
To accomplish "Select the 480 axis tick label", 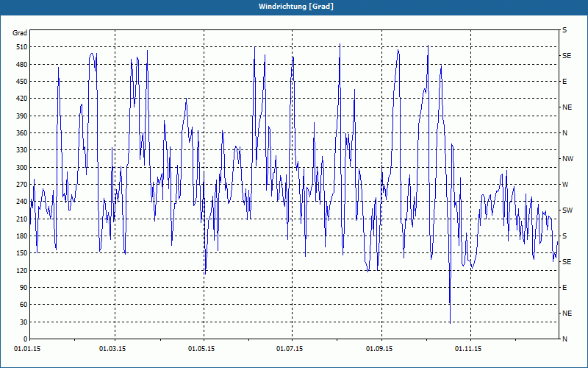I will click(22, 65).
